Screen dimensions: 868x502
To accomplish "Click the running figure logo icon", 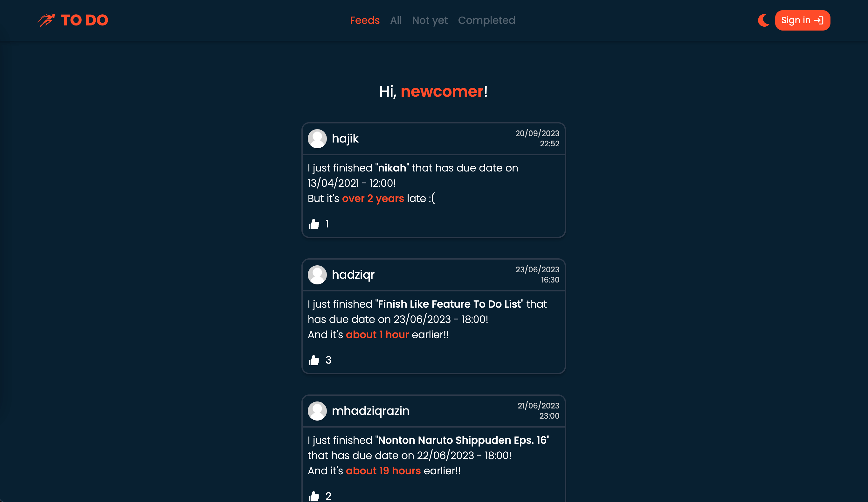I will point(46,20).
